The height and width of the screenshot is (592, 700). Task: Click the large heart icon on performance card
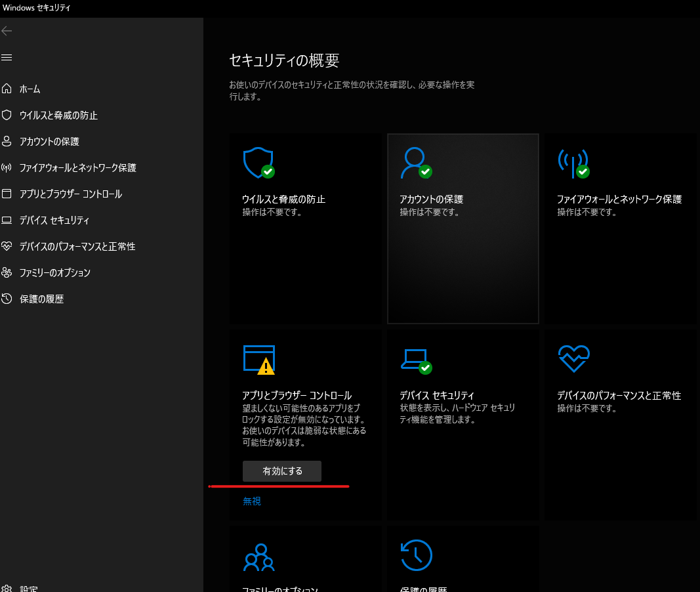point(573,358)
